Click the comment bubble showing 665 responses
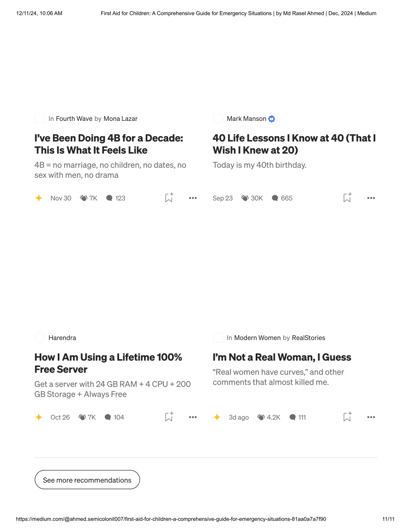 pyautogui.click(x=275, y=198)
